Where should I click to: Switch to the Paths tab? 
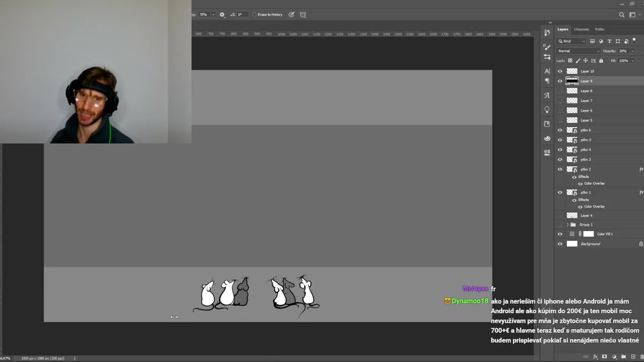click(599, 29)
